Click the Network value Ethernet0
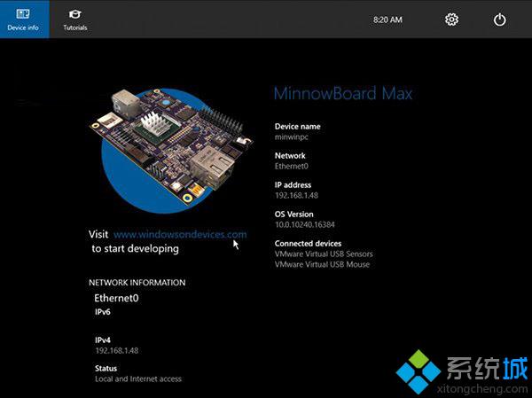The width and height of the screenshot is (532, 398). 292,167
